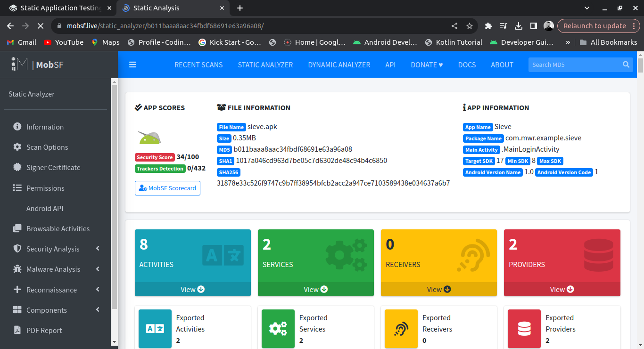Click the Signer Certificate sidebar icon

(17, 167)
